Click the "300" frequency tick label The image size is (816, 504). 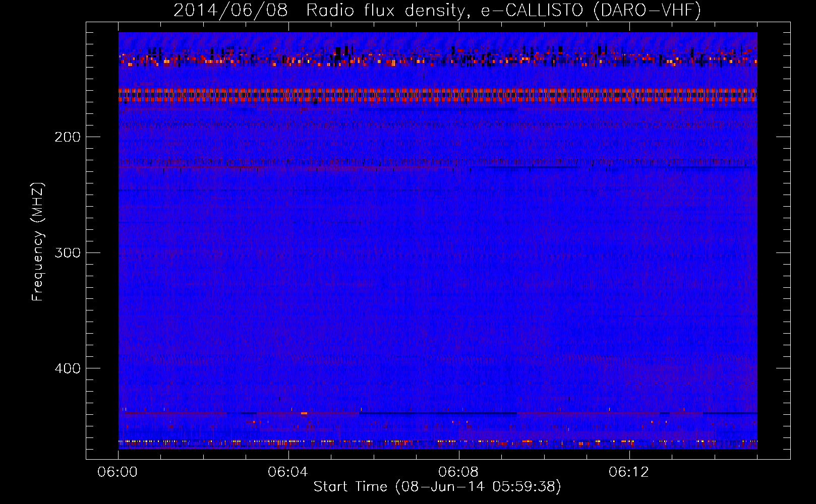click(x=67, y=253)
